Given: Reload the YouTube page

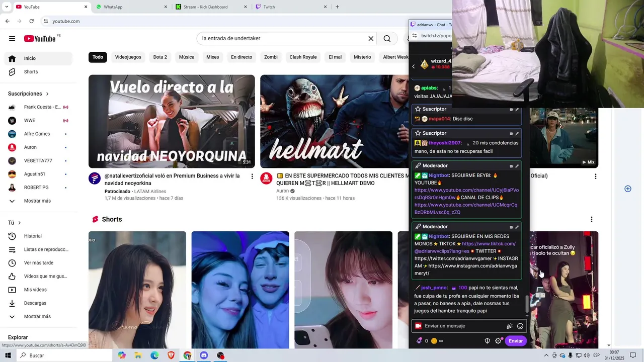Looking at the screenshot, I should 32,21.
